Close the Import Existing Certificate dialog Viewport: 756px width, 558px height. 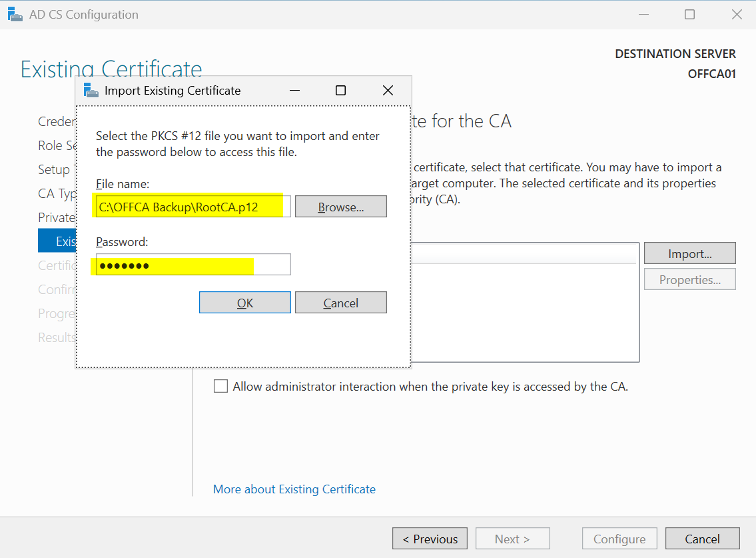pos(388,91)
